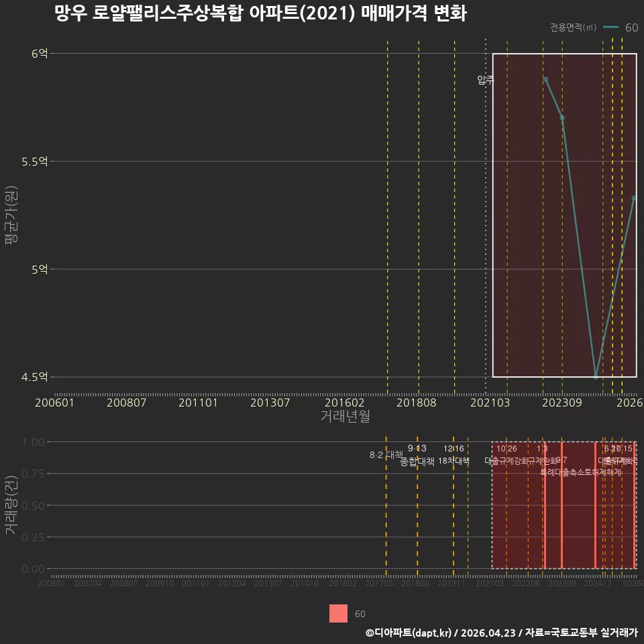644x644 pixels.
Task: Click the 입주 label in the price chart
Action: click(x=486, y=80)
